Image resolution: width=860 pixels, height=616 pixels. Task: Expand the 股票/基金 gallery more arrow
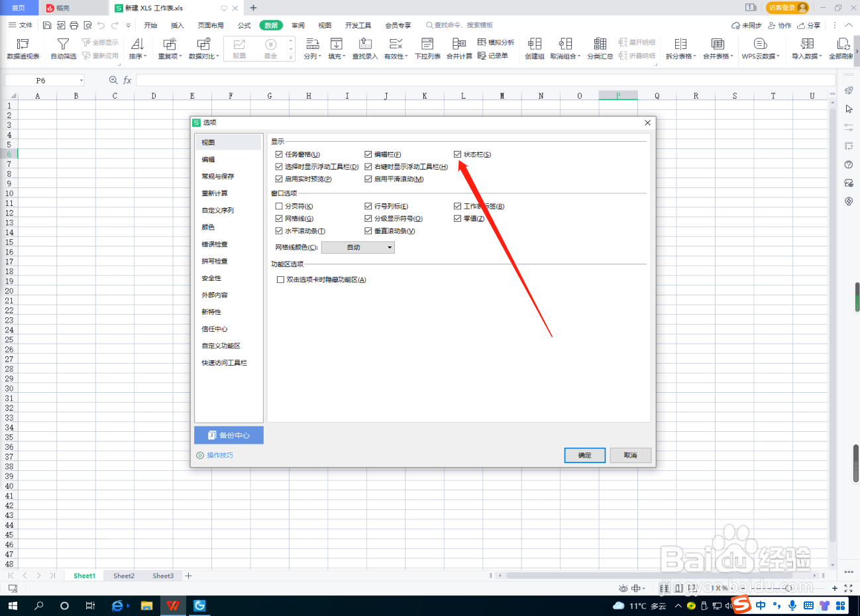click(x=290, y=58)
